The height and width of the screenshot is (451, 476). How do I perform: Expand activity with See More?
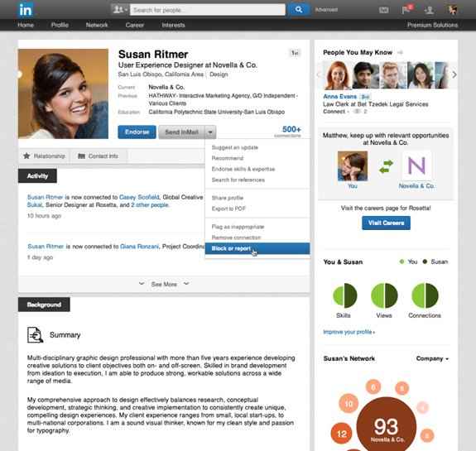click(164, 284)
